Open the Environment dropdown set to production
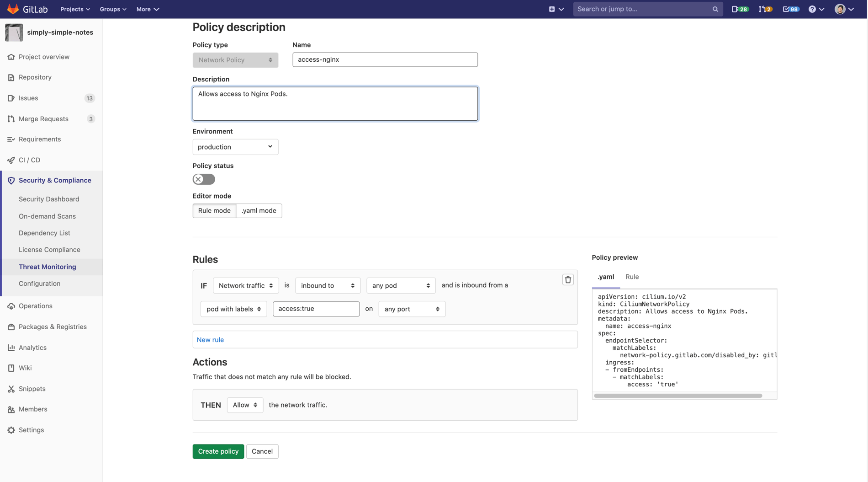 click(x=235, y=147)
